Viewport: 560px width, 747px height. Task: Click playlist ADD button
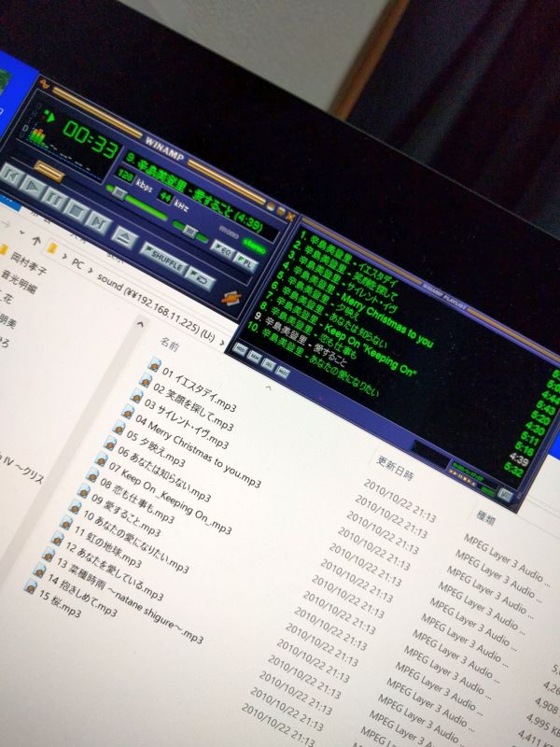click(241, 349)
